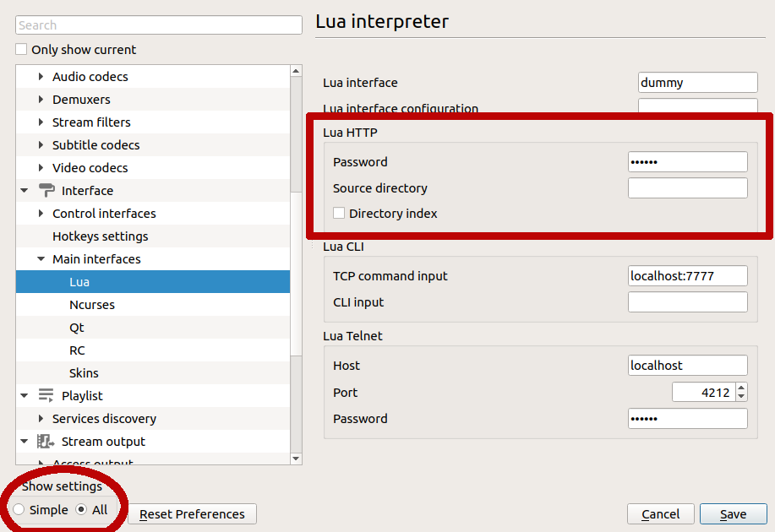Open Hotkeys settings entry
Image resolution: width=775 pixels, height=532 pixels.
[100, 236]
